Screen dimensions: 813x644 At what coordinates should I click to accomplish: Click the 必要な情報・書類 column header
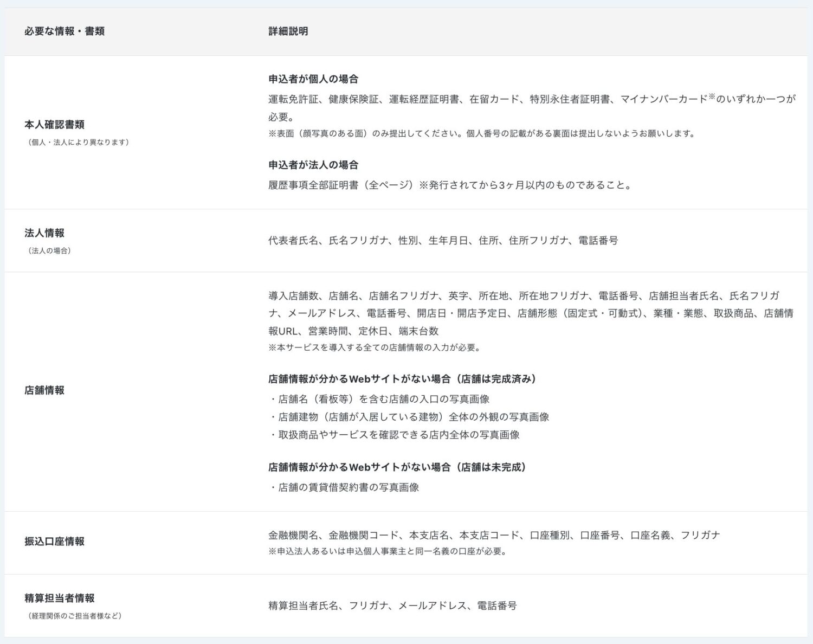64,31
